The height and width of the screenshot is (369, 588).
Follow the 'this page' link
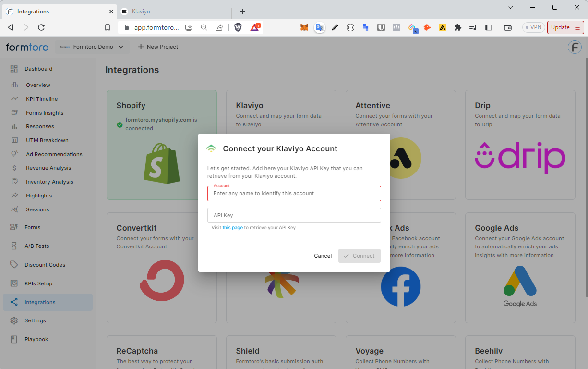click(x=232, y=228)
